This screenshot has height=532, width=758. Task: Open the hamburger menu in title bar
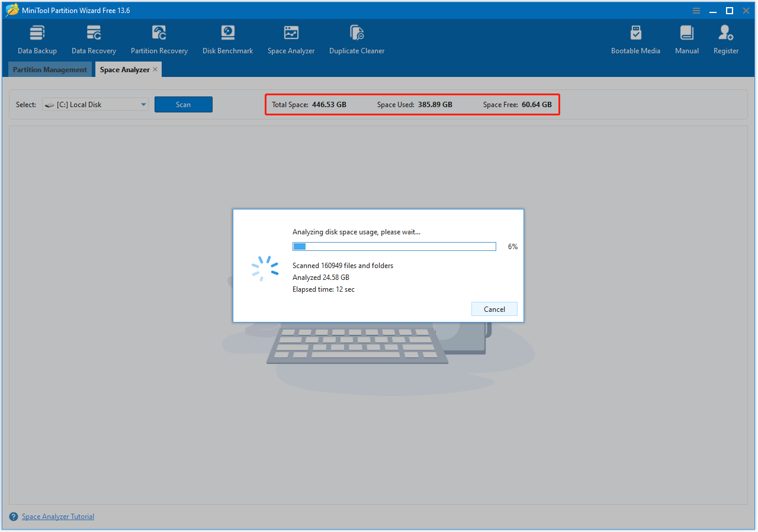(x=696, y=10)
